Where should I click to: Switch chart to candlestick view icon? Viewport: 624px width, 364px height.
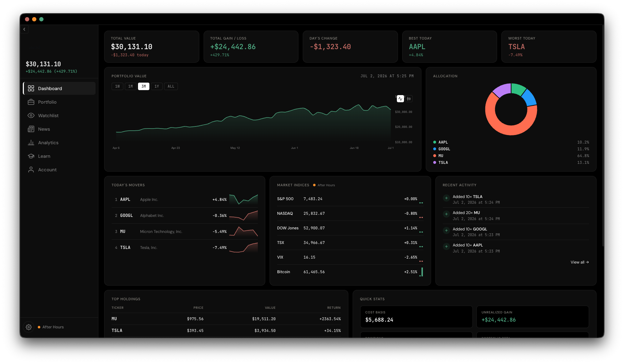tap(409, 99)
